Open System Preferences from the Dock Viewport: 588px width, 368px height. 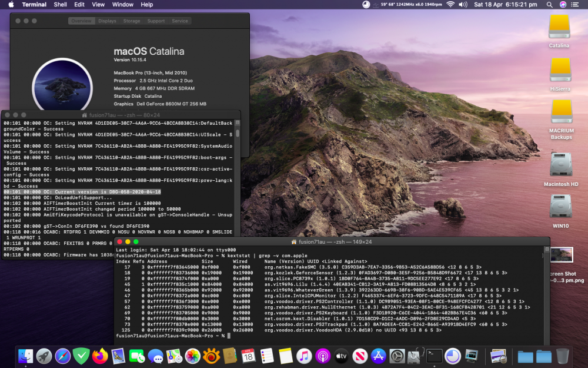pos(397,356)
